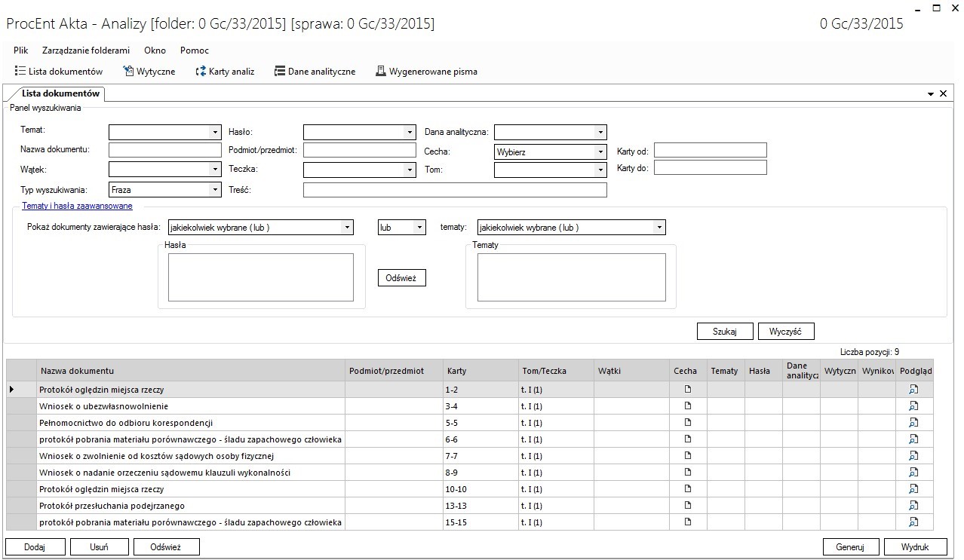Screen dimensions: 964x560
Task: Focus the Karty od input field
Action: [711, 150]
